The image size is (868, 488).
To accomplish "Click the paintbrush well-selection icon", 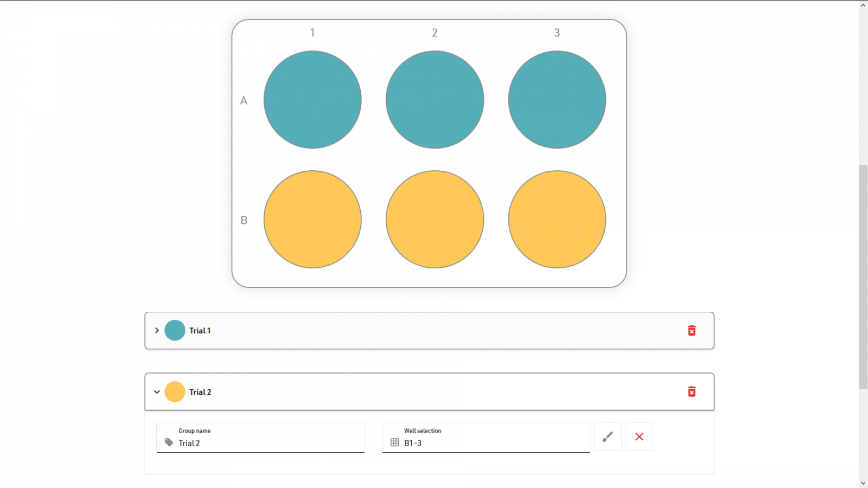I will click(608, 436).
